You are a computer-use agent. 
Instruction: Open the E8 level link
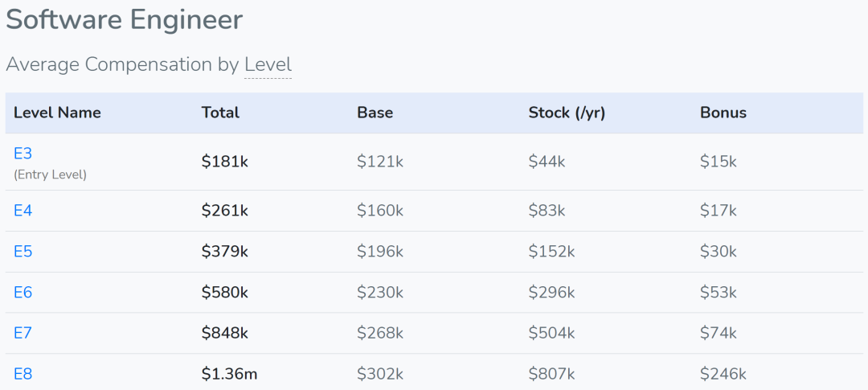pyautogui.click(x=23, y=374)
